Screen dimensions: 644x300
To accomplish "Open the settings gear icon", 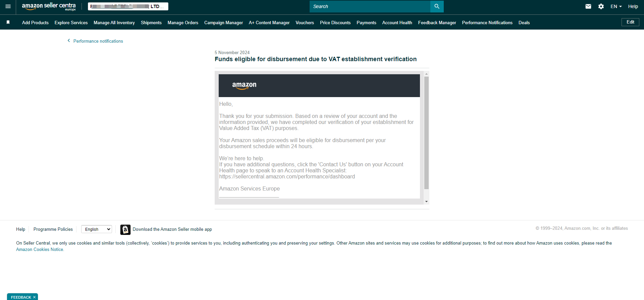I will click(x=601, y=6).
